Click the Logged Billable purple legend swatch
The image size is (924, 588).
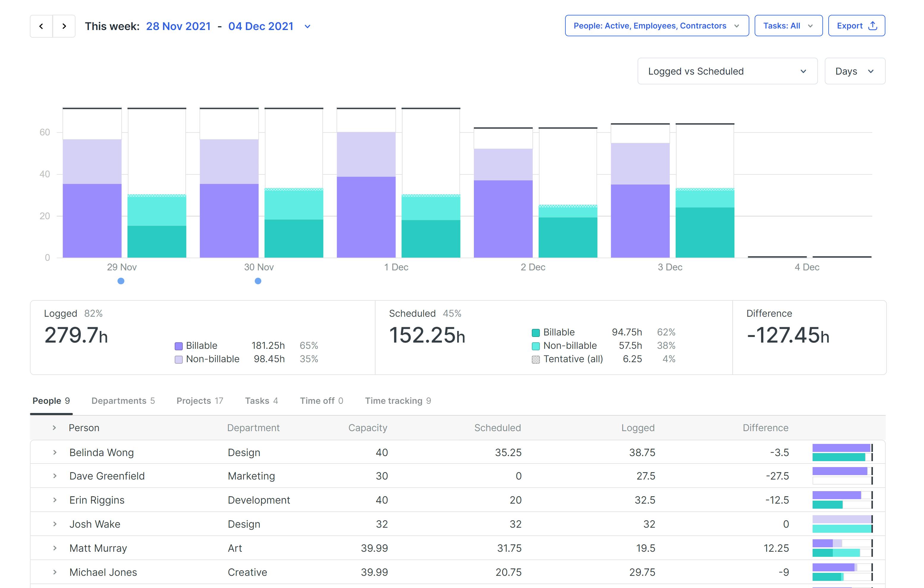(179, 346)
